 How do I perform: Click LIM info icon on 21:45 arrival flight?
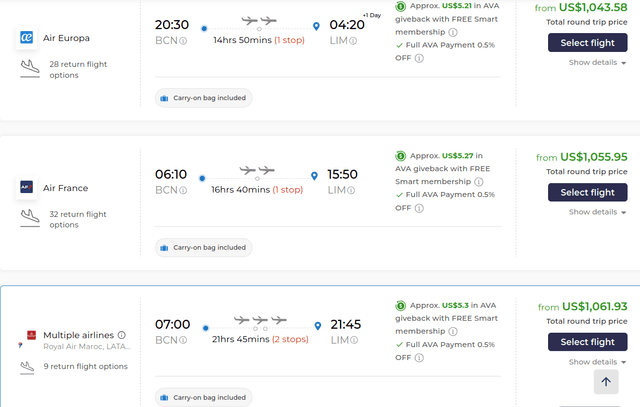click(x=352, y=341)
